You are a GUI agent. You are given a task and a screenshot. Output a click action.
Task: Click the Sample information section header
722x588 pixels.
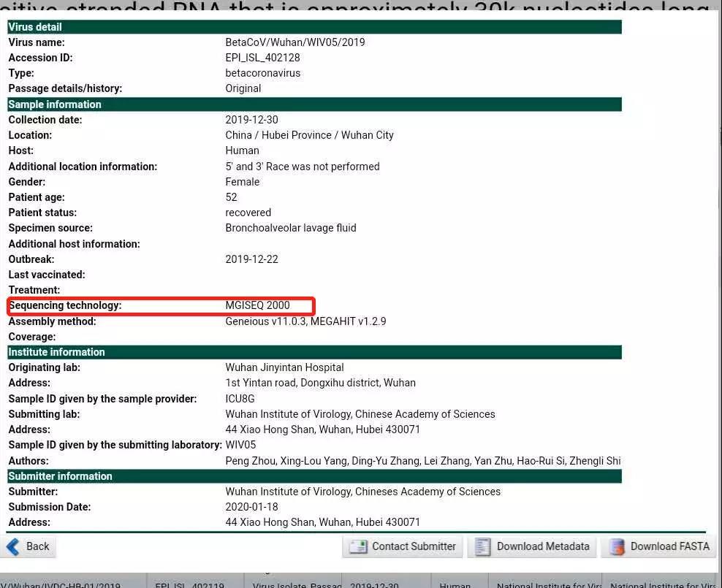click(x=314, y=104)
